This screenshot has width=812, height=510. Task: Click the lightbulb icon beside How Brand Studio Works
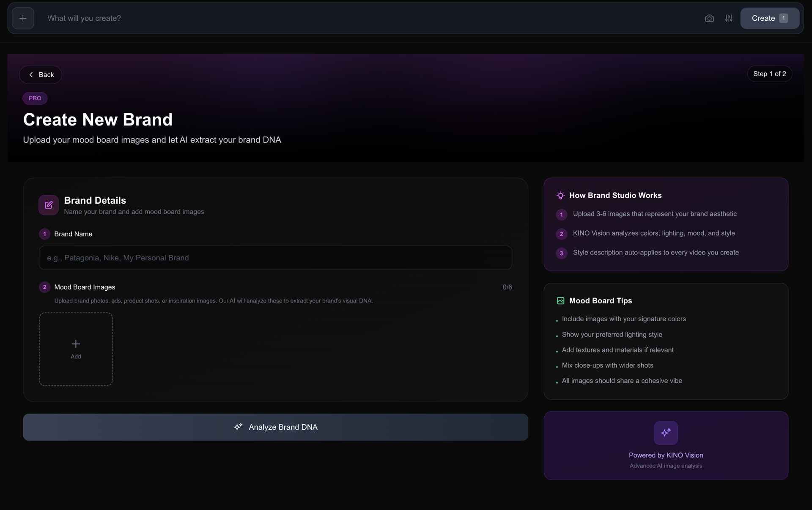560,196
